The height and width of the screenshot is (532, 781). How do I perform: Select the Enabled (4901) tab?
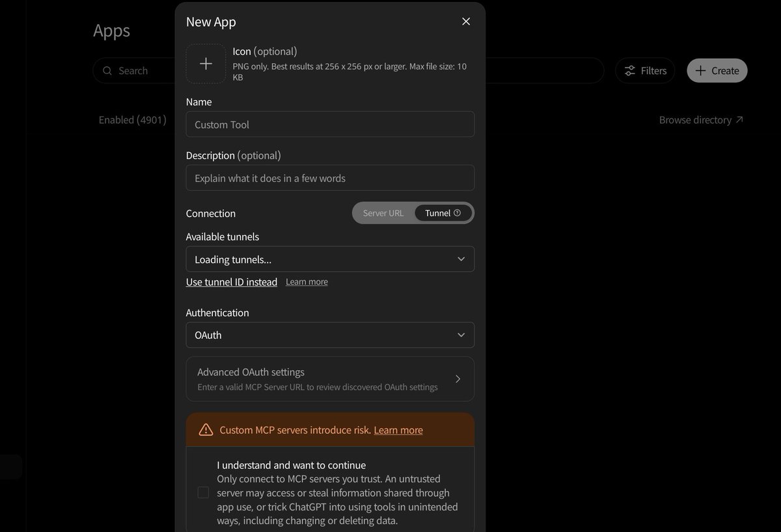(133, 120)
